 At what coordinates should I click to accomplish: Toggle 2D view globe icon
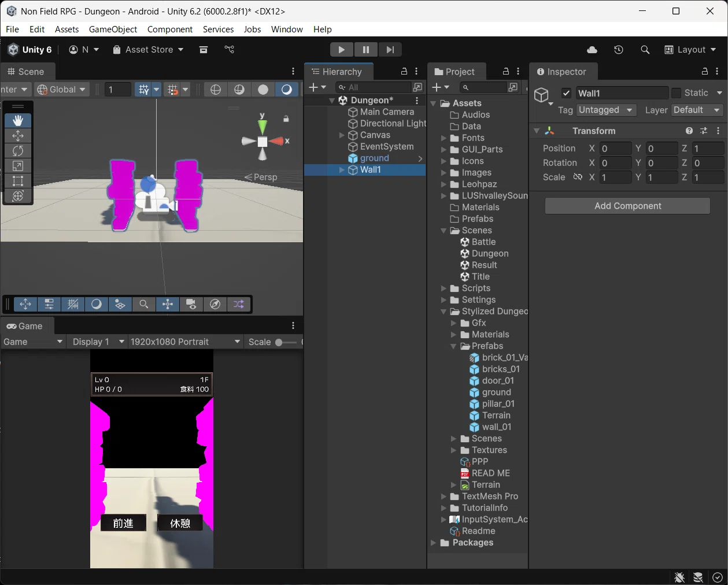216,90
